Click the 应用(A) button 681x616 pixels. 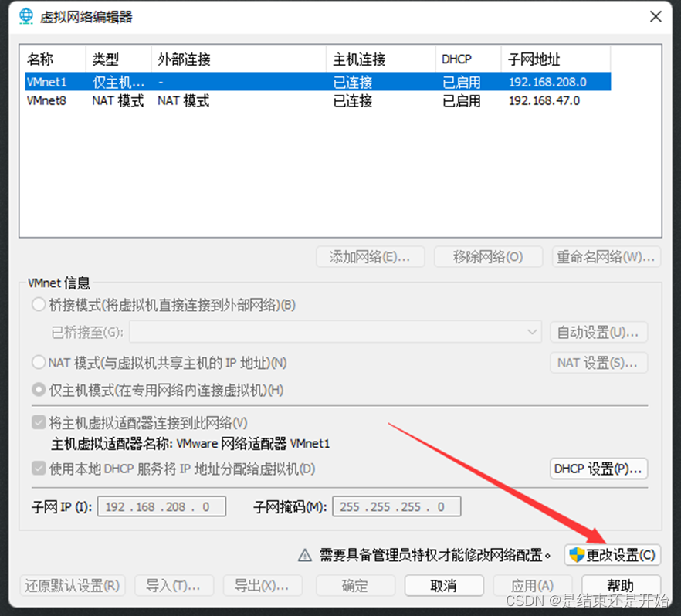[533, 586]
